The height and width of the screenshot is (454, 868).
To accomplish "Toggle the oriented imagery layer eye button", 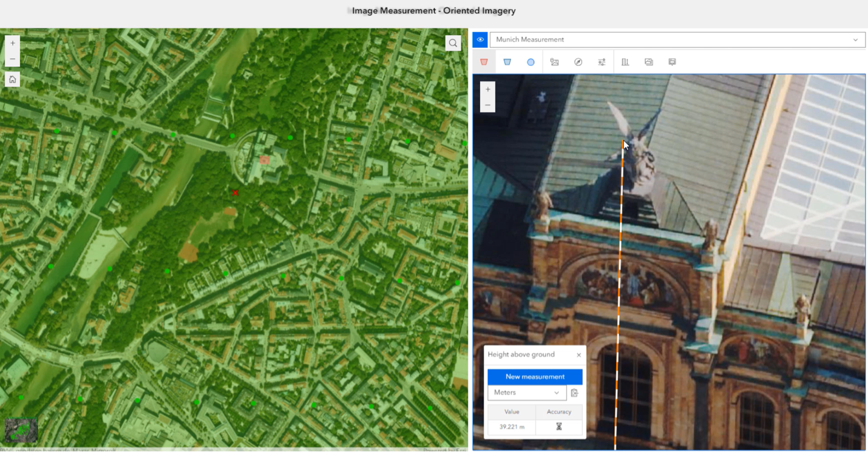I will click(x=480, y=39).
